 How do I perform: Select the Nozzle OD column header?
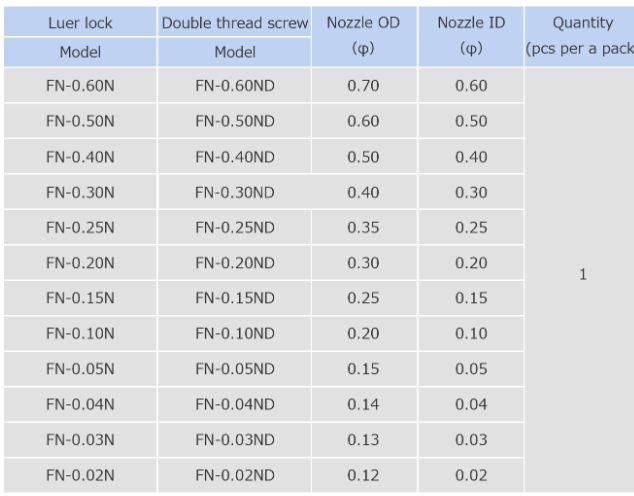363,22
